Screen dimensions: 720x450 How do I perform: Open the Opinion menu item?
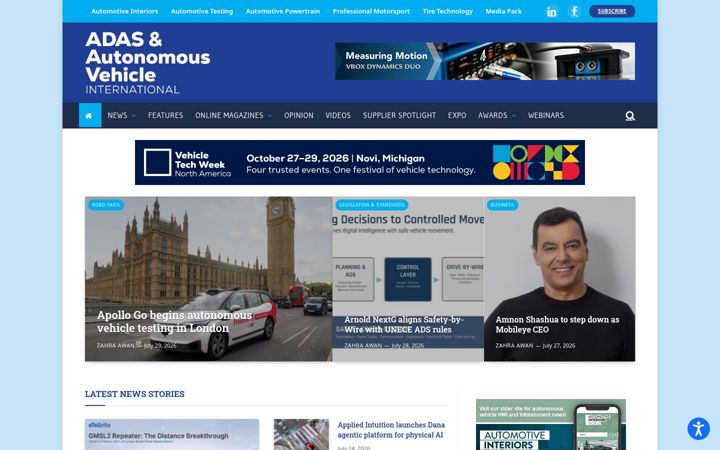(x=298, y=115)
